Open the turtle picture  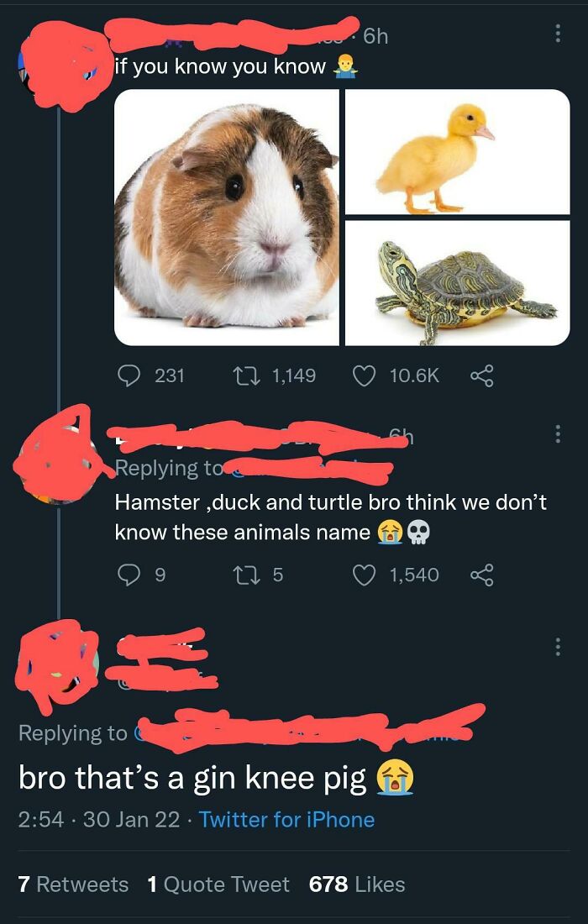pos(457,283)
